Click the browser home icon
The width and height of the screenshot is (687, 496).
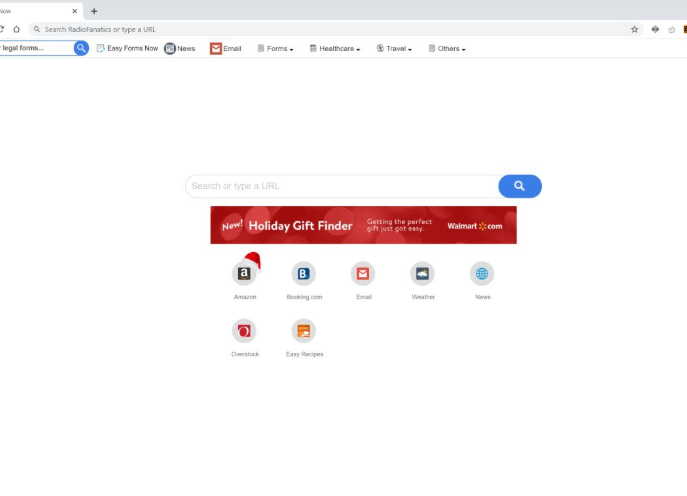(17, 29)
